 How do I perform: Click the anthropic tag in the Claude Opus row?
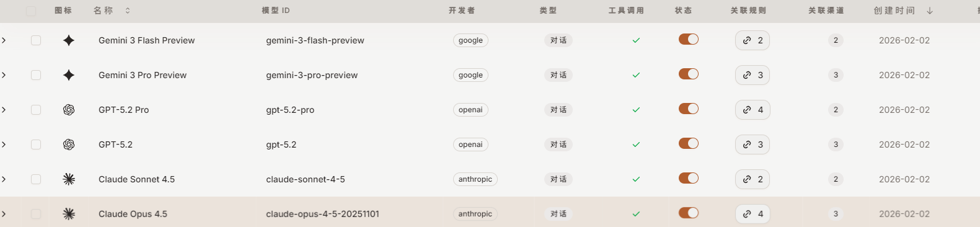point(475,214)
